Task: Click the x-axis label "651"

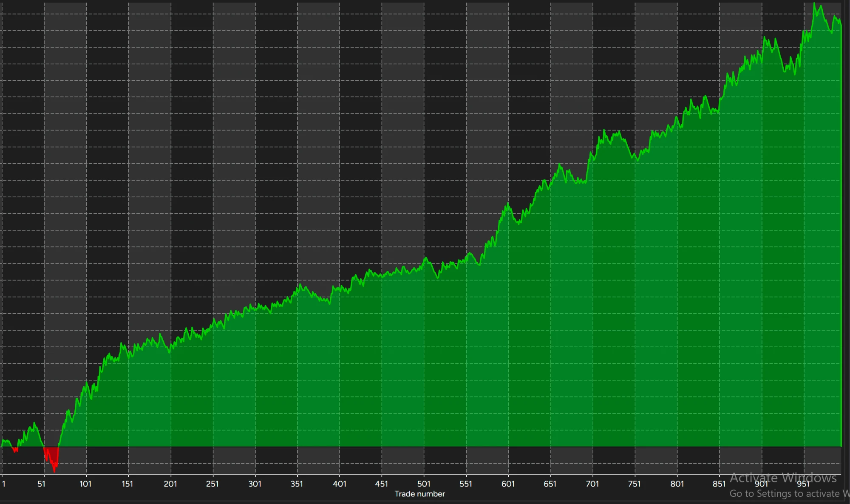Action: point(550,484)
